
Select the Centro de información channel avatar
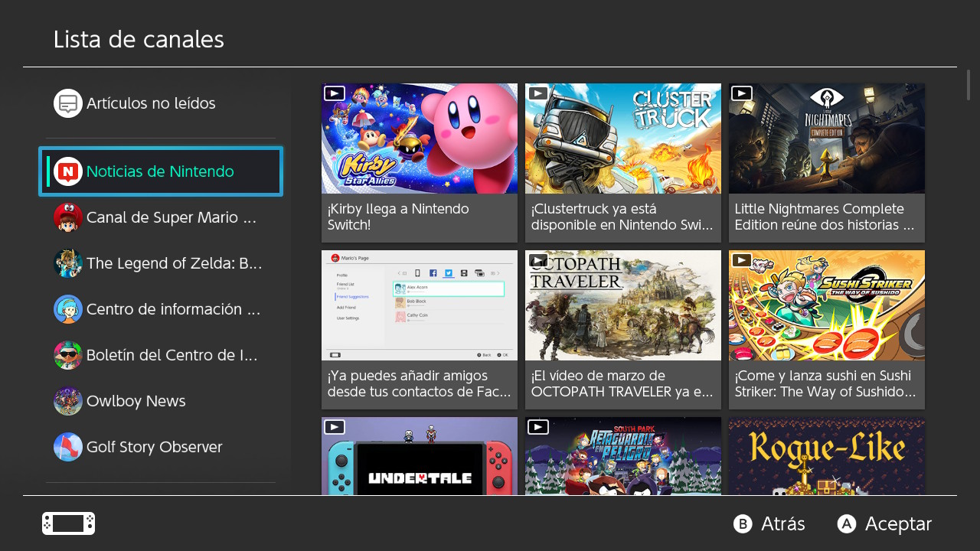68,309
